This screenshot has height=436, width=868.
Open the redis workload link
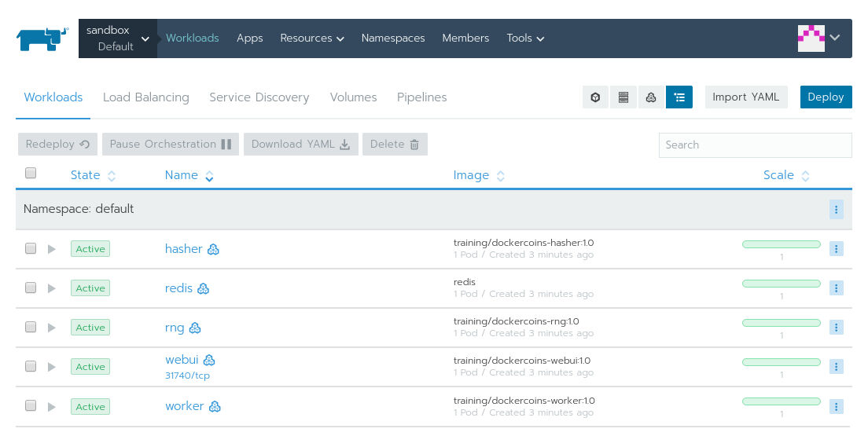click(178, 288)
